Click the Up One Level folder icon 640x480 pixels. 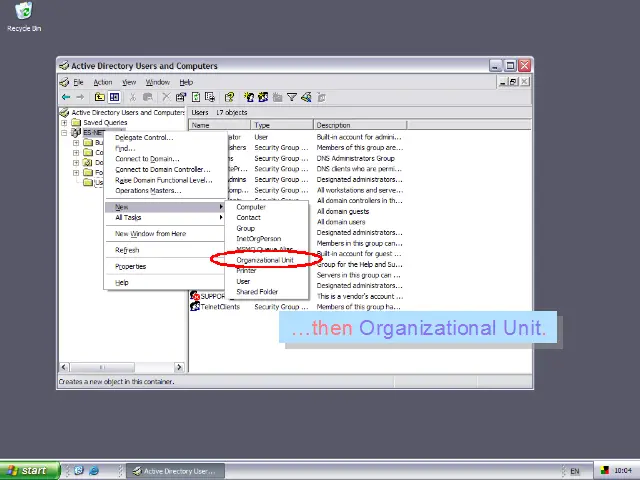(100, 97)
